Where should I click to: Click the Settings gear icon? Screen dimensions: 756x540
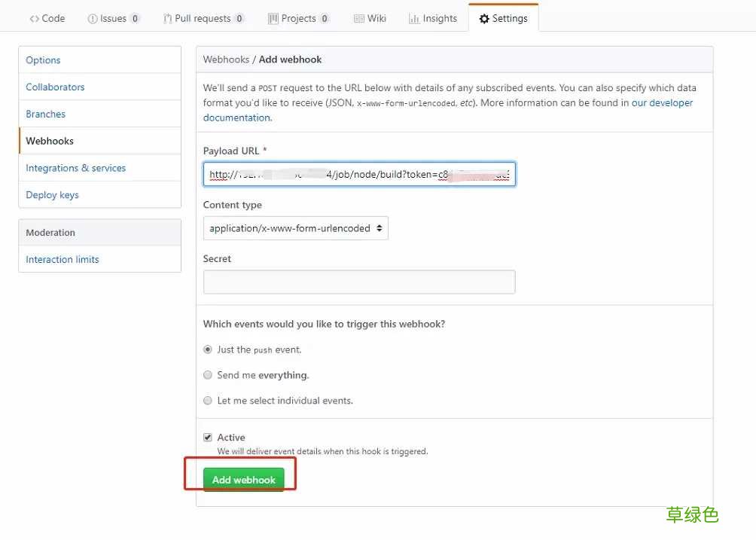tap(484, 17)
